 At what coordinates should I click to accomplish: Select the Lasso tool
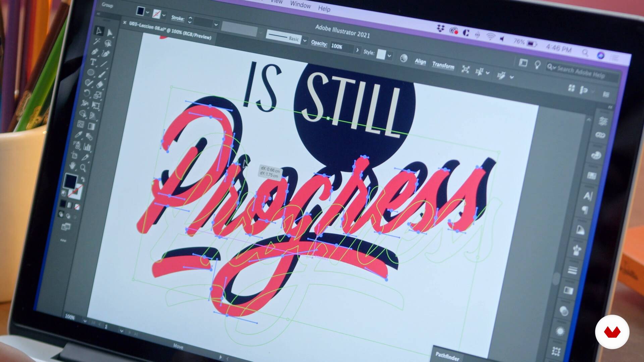pyautogui.click(x=108, y=43)
